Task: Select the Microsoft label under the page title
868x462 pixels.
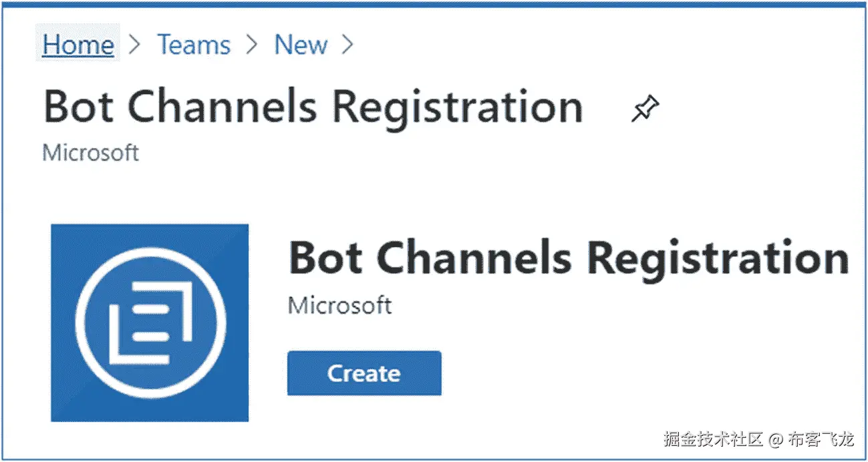Action: (x=91, y=153)
